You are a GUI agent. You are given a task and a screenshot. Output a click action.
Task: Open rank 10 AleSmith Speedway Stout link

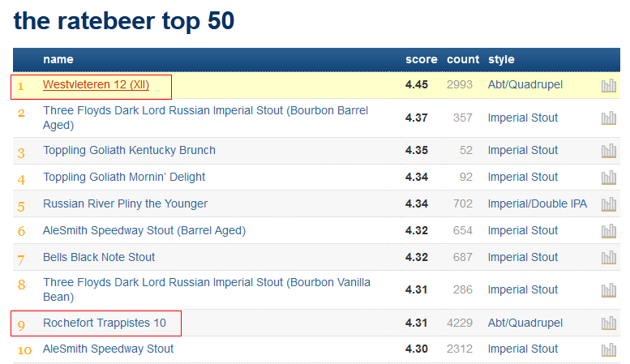pos(108,349)
